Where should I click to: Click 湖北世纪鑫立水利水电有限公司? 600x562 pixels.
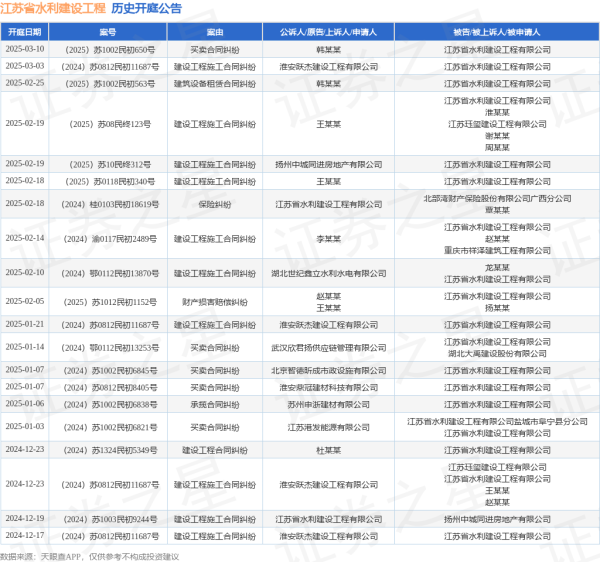point(328,274)
